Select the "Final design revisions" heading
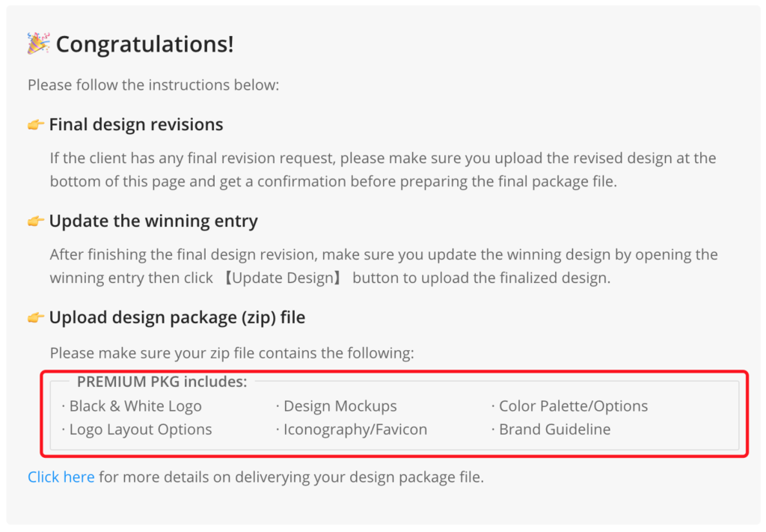This screenshot has width=766, height=532. (x=136, y=124)
